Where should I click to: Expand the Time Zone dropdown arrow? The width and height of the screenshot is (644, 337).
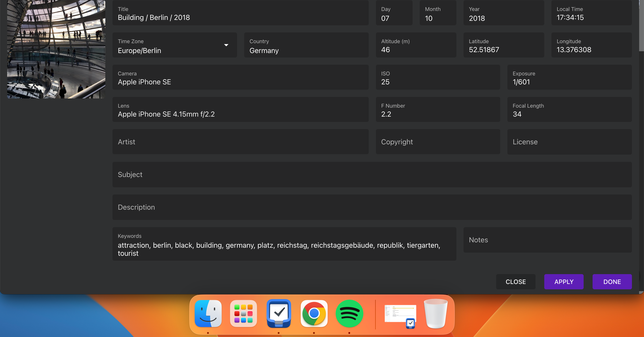[x=226, y=45]
